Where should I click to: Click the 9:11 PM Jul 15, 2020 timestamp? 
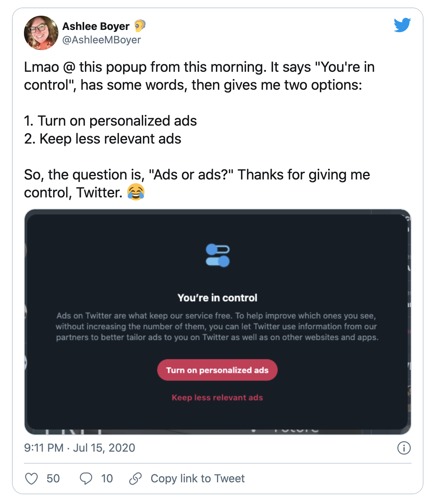tap(80, 448)
